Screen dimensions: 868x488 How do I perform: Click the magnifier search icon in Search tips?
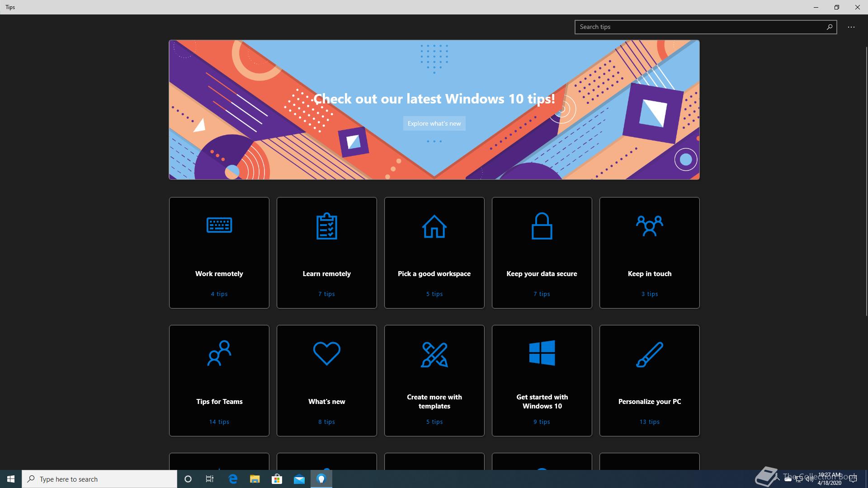830,27
